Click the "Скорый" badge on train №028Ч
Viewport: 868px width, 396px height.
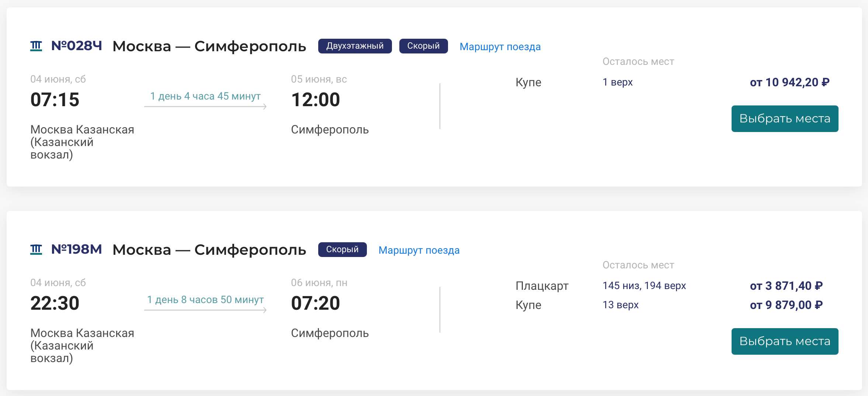423,46
